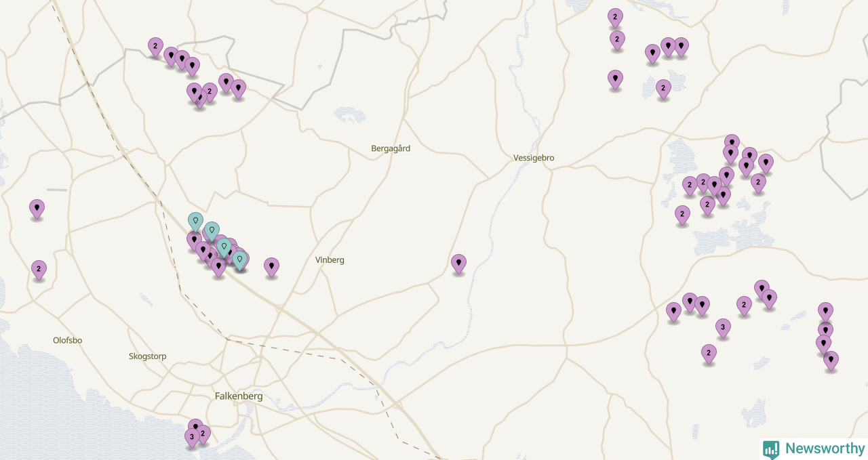Screen dimensions: 868x460
Task: Click the topmost 2 cluster marker northeast of Vessigebro
Action: 615,18
